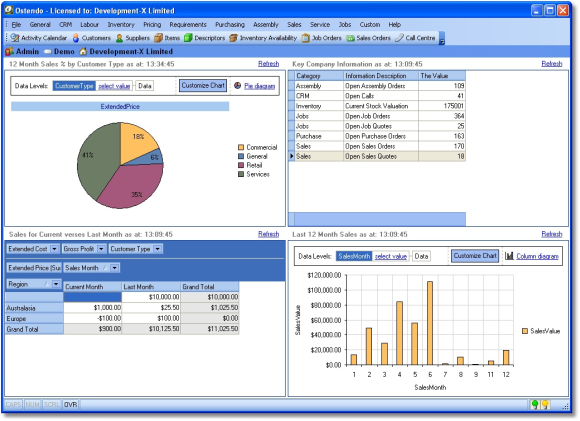
Task: Open the Sales Month field dropdown
Action: [115, 268]
